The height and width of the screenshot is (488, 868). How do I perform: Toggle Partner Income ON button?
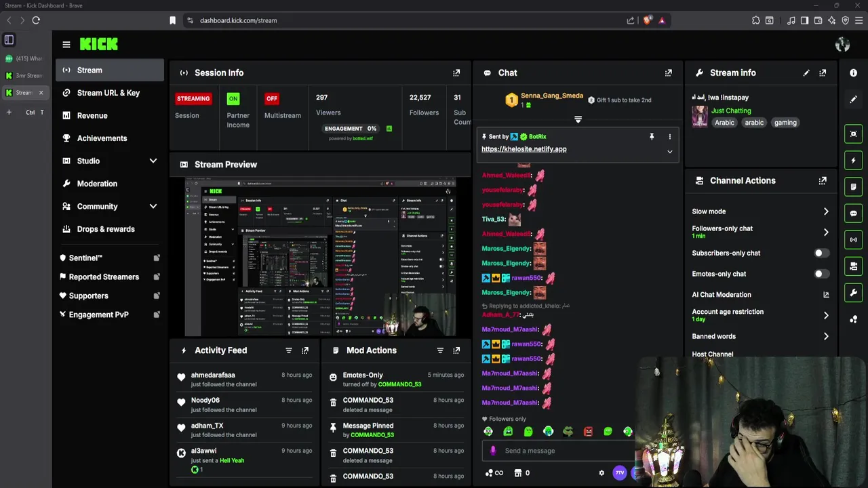tap(233, 99)
